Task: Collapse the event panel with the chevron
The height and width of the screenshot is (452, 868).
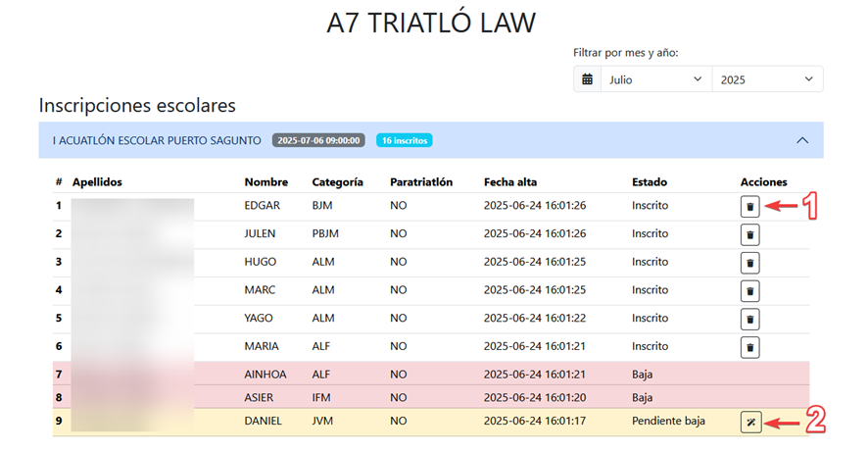Action: (x=802, y=140)
